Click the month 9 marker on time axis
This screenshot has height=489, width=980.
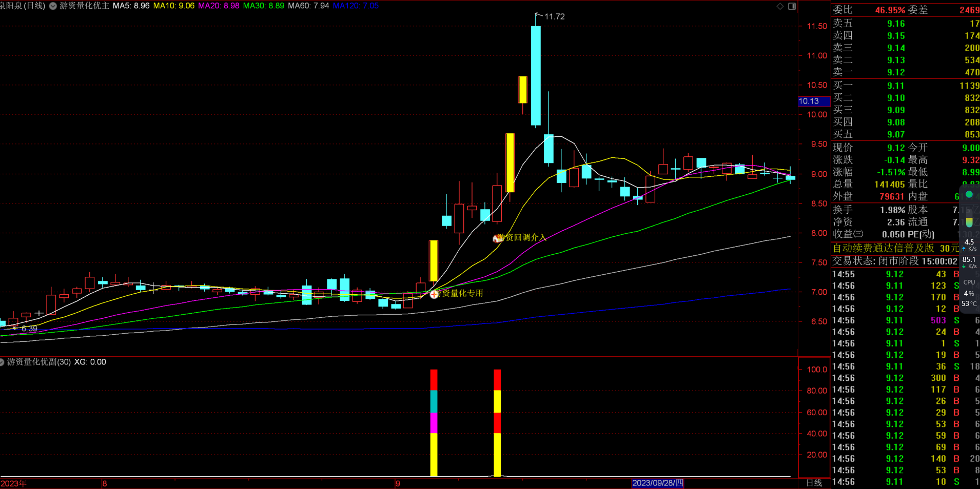(x=398, y=483)
